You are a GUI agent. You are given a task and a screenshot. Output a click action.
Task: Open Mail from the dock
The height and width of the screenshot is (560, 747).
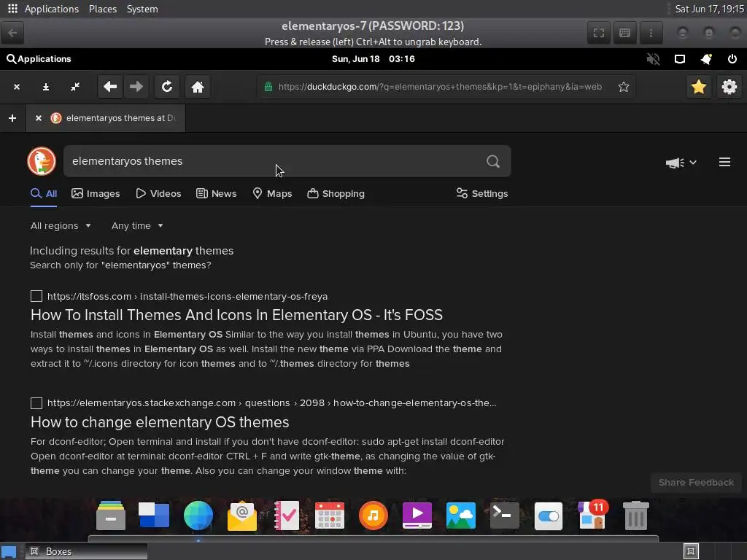coord(242,516)
